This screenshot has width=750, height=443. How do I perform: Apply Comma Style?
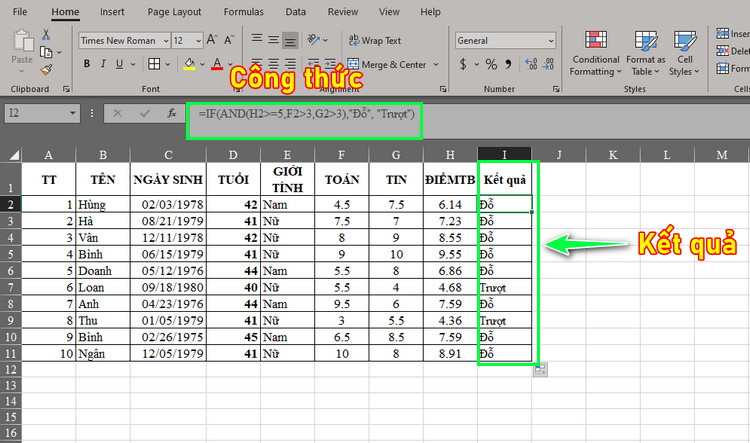[508, 64]
